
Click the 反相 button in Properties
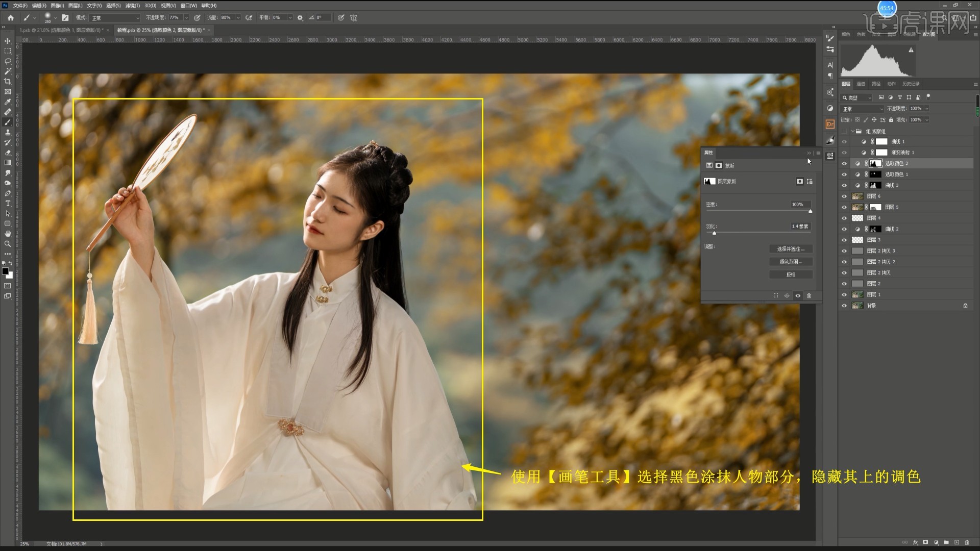tap(791, 274)
